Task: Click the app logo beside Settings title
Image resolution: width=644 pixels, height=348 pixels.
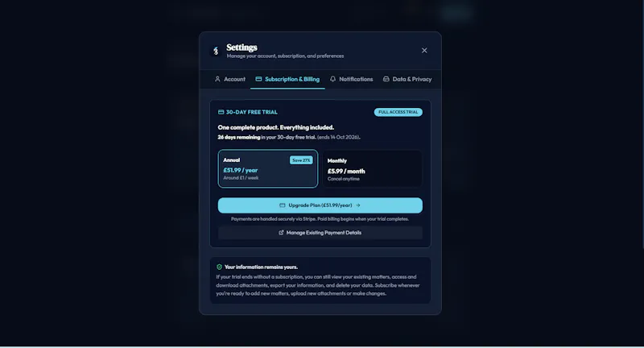Action: pyautogui.click(x=216, y=51)
